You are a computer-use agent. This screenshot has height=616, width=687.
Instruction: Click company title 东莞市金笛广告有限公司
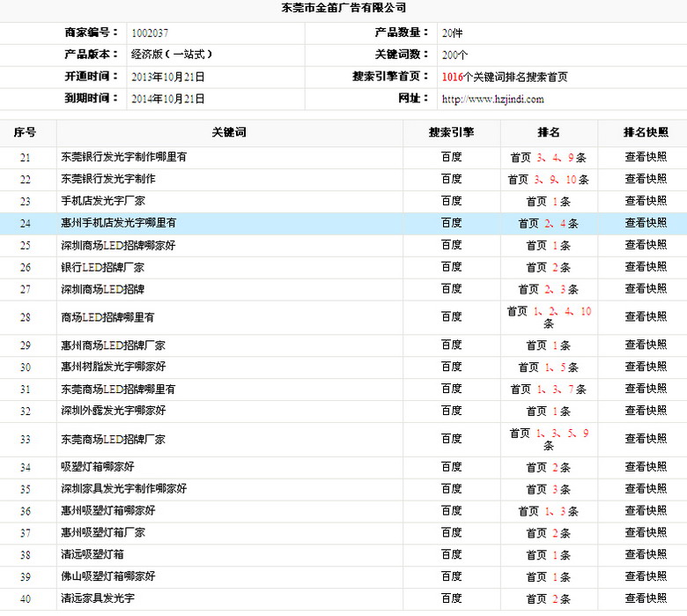(x=343, y=7)
